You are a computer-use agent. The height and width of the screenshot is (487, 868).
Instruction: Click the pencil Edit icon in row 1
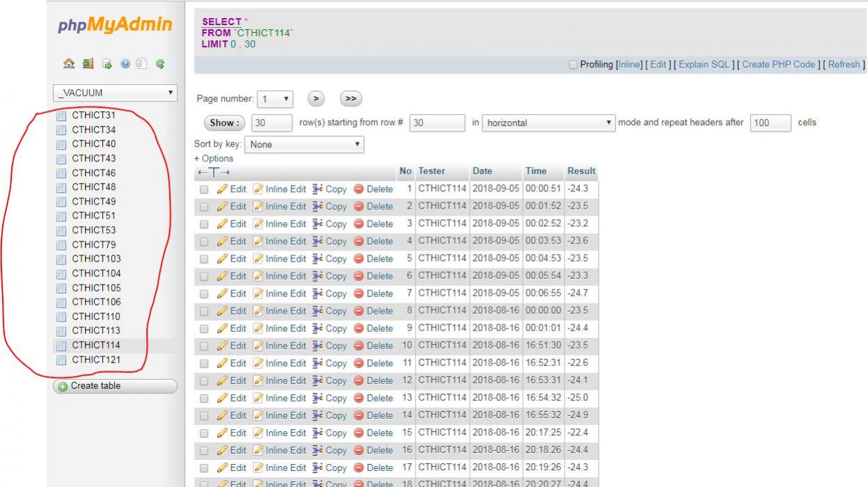[222, 189]
